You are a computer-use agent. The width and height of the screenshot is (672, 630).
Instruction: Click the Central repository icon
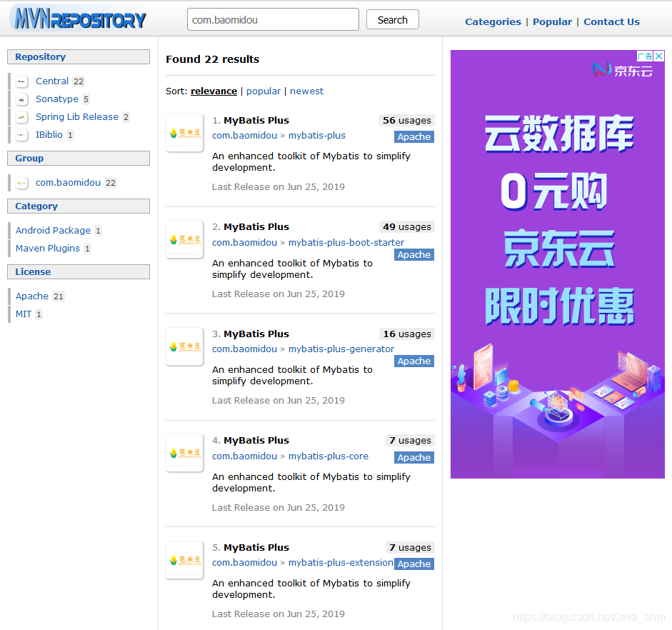(x=21, y=81)
